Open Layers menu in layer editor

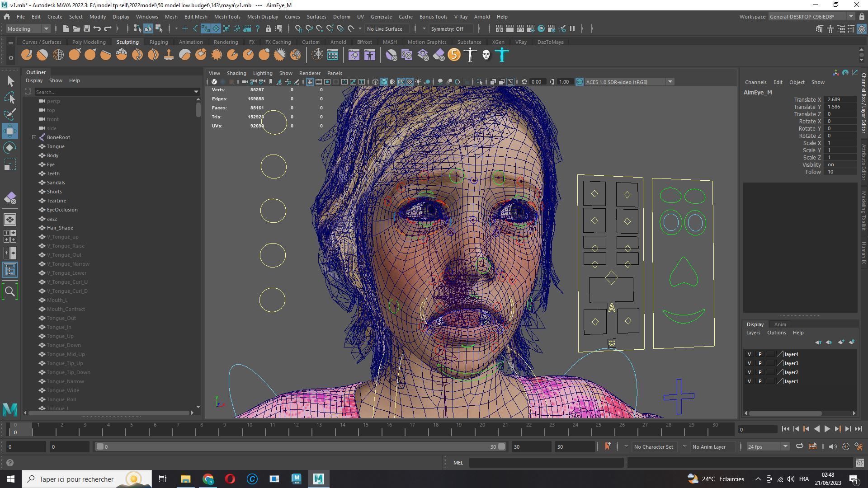point(753,333)
